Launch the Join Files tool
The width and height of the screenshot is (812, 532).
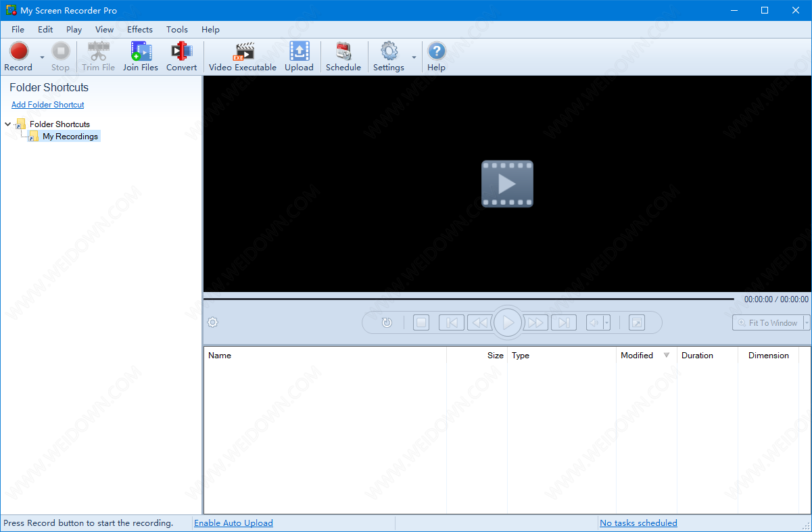[x=141, y=57]
